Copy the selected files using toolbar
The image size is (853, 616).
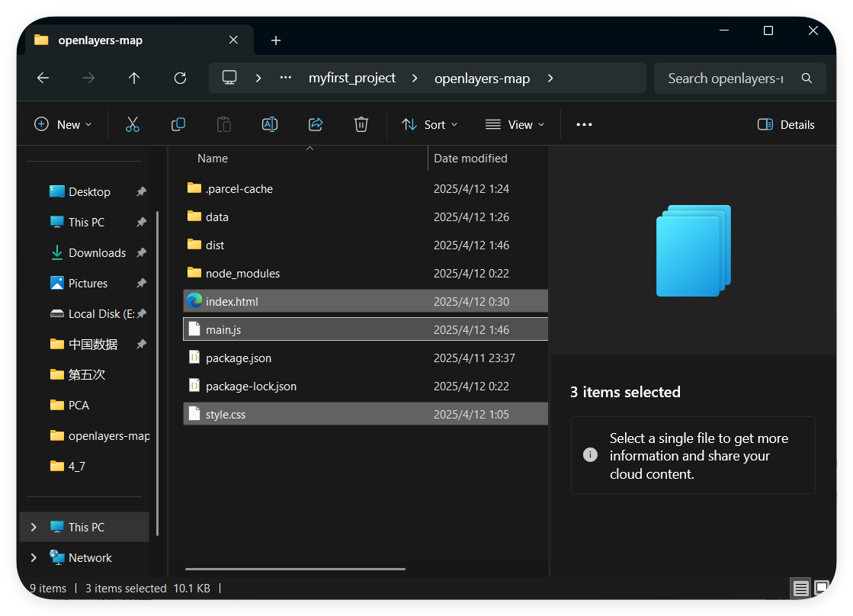coord(178,124)
